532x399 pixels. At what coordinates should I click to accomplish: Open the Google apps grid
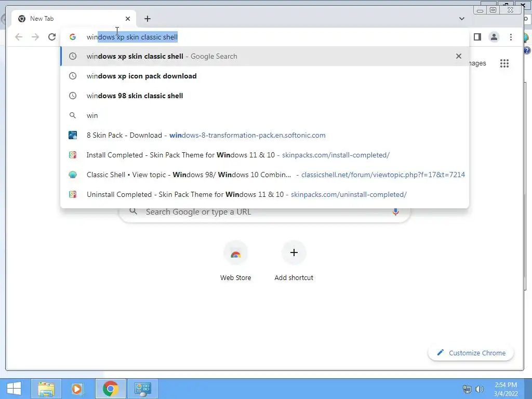point(504,63)
